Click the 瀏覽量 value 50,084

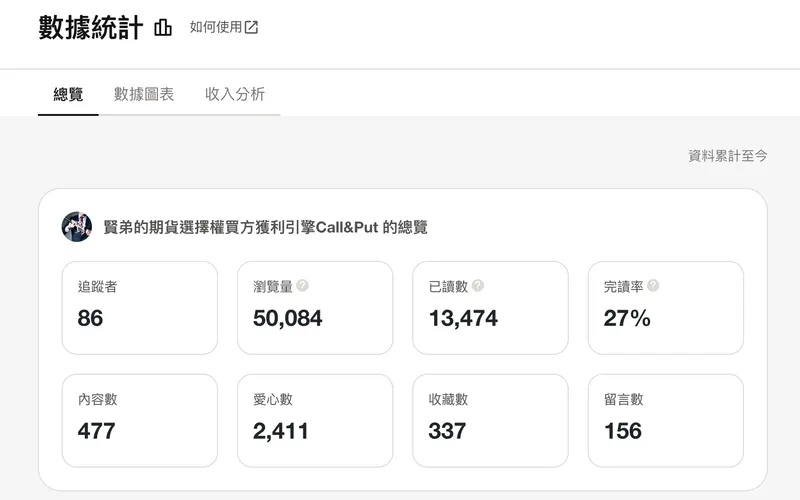point(288,318)
